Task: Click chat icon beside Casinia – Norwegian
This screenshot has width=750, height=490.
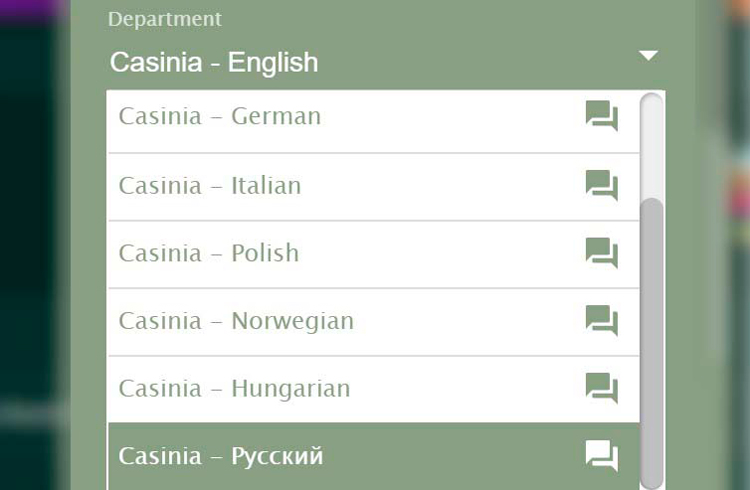Action: point(601,321)
